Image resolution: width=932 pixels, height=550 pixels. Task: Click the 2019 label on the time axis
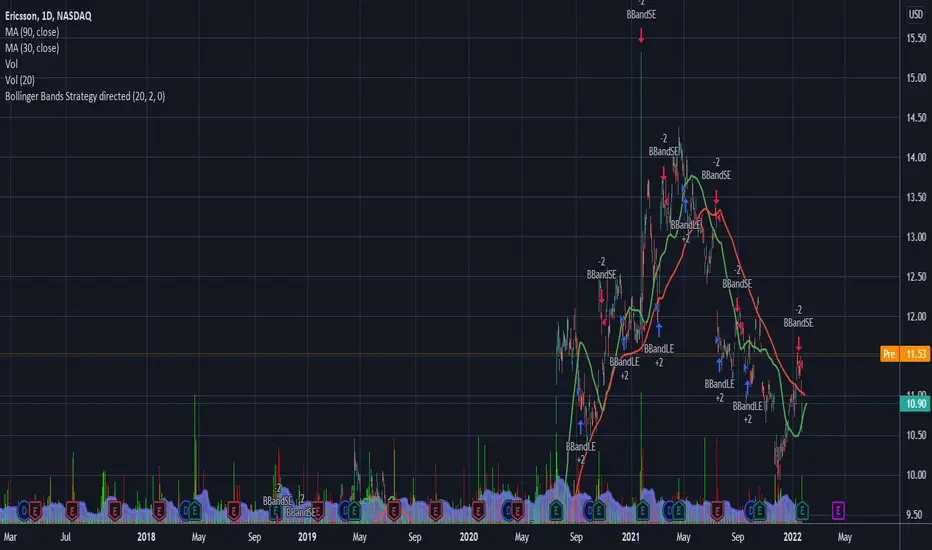pyautogui.click(x=307, y=537)
